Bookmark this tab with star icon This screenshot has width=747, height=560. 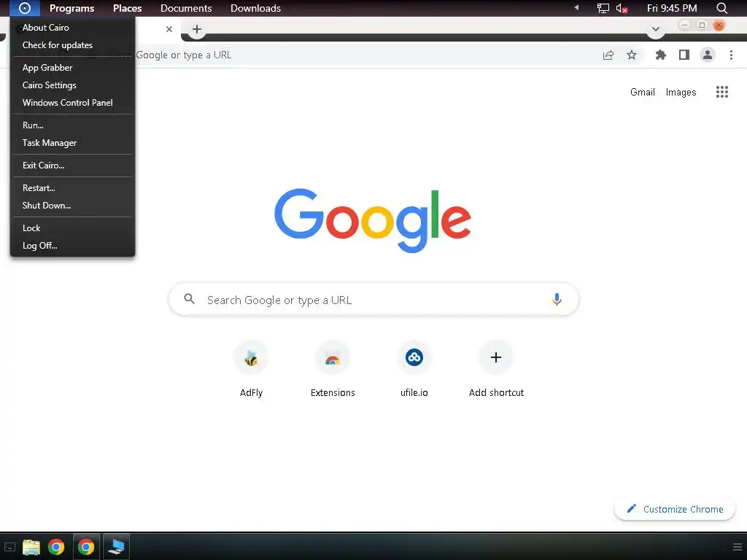click(632, 55)
